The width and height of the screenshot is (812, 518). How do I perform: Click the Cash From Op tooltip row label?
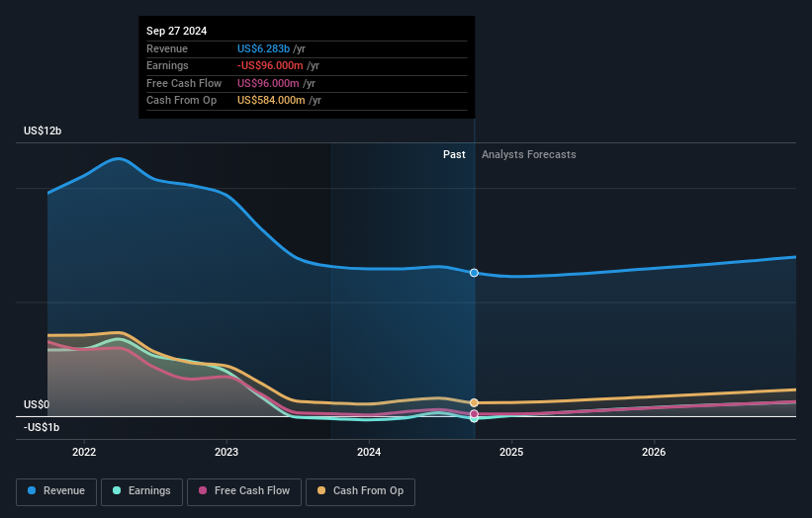(181, 101)
